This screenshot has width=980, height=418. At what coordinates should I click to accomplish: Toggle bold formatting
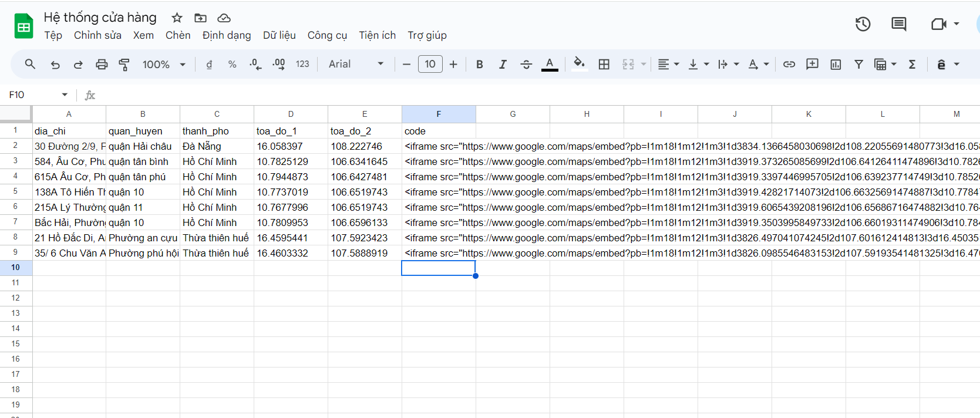pyautogui.click(x=480, y=64)
